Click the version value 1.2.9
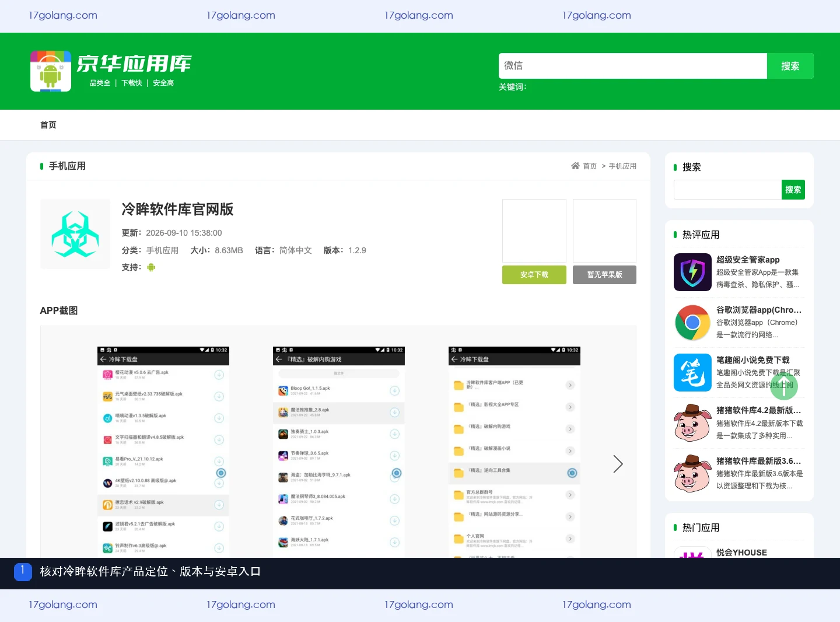 pos(357,250)
